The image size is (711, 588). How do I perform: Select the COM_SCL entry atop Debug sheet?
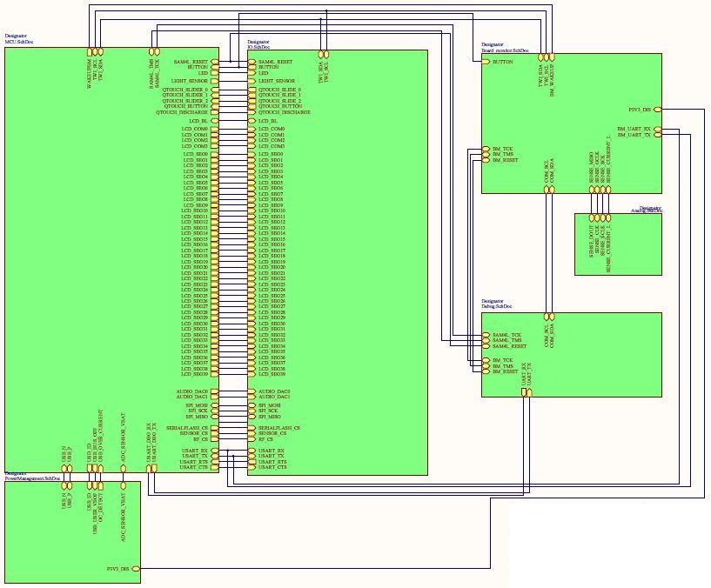pyautogui.click(x=546, y=316)
